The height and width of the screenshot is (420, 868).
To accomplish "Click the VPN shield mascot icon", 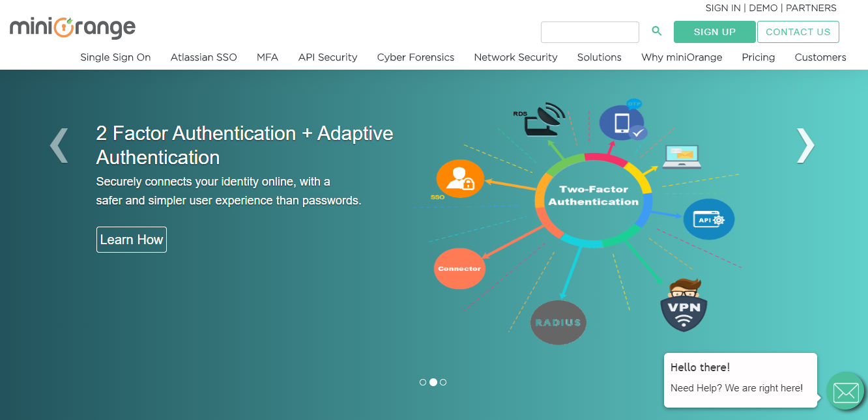I will pyautogui.click(x=684, y=305).
